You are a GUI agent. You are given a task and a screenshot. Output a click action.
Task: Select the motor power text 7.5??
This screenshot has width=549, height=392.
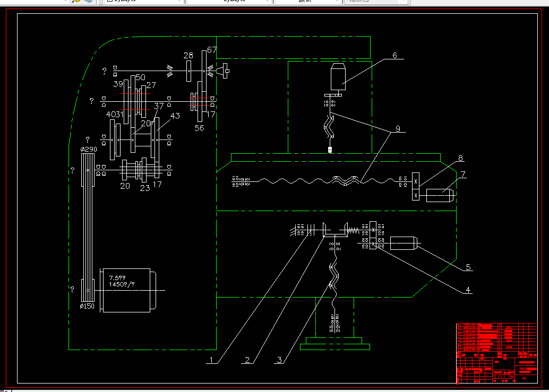[117, 278]
